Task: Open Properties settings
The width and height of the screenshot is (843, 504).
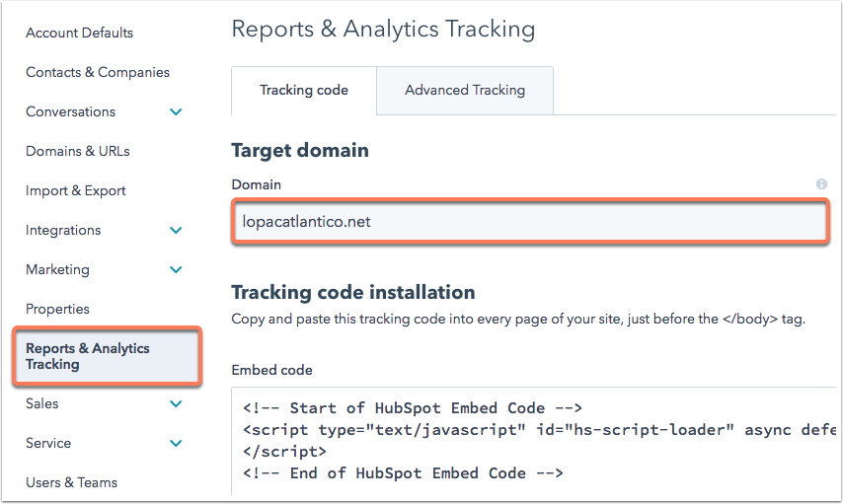Action: (57, 309)
